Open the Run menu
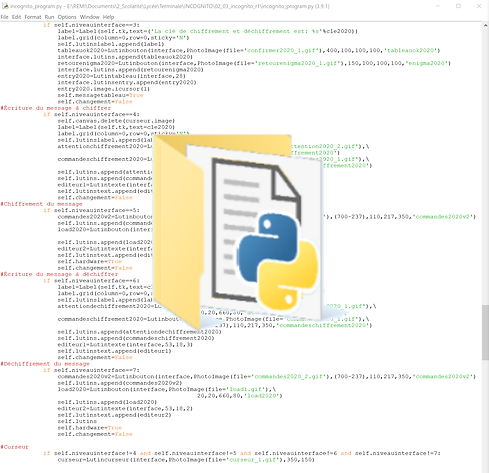This screenshot has width=489, height=473. click(49, 17)
